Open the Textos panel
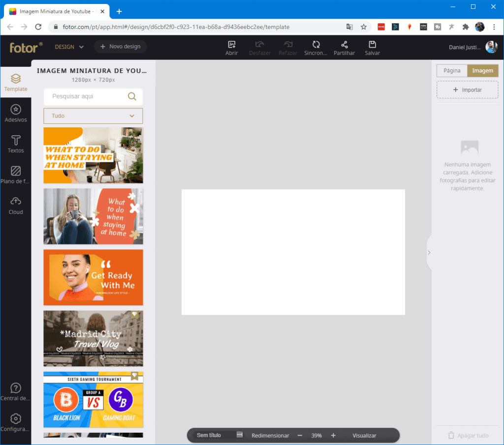The width and height of the screenshot is (504, 445). click(x=16, y=144)
